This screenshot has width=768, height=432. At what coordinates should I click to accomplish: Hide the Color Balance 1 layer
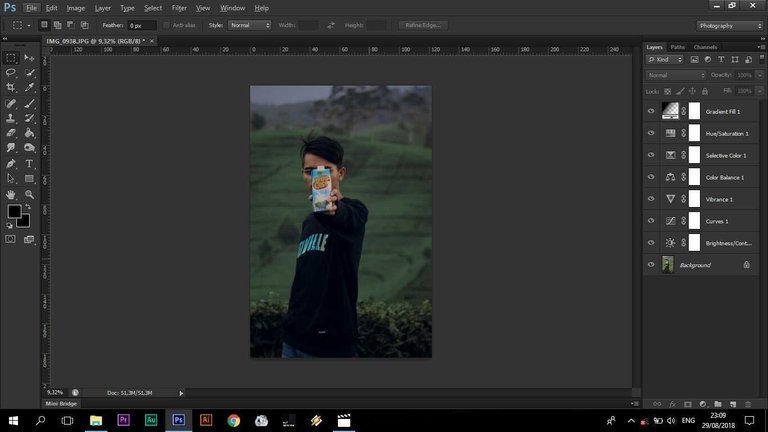click(x=651, y=177)
